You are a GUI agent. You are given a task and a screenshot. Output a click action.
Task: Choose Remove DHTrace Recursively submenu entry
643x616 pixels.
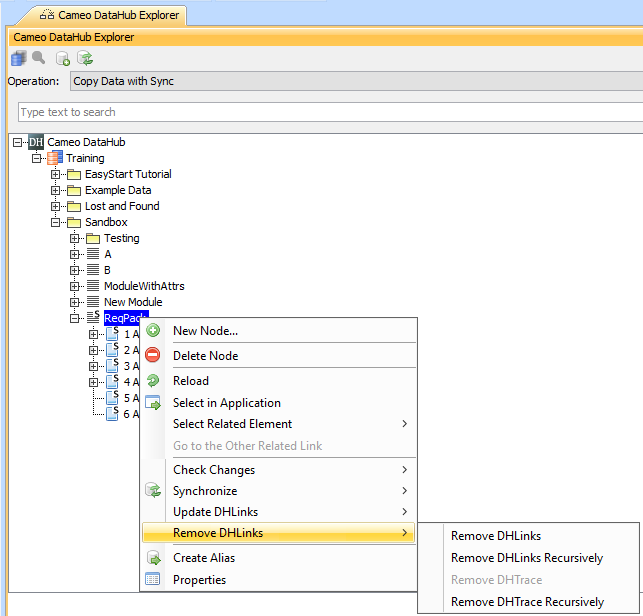[x=527, y=602]
